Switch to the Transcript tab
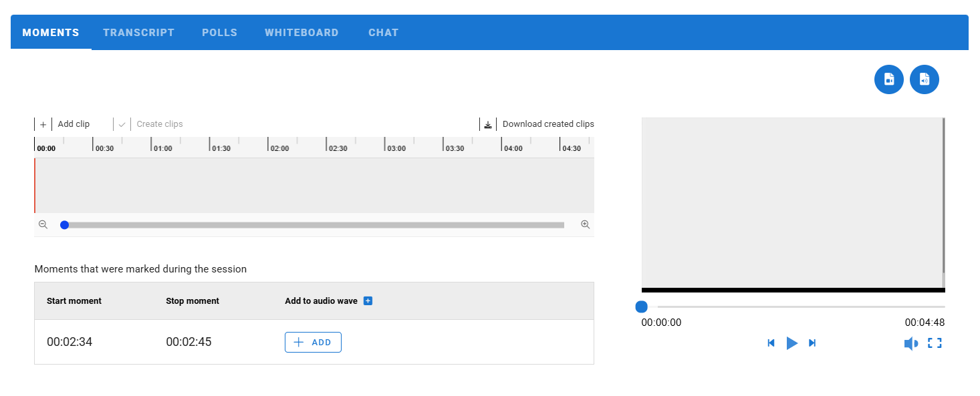 tap(138, 33)
